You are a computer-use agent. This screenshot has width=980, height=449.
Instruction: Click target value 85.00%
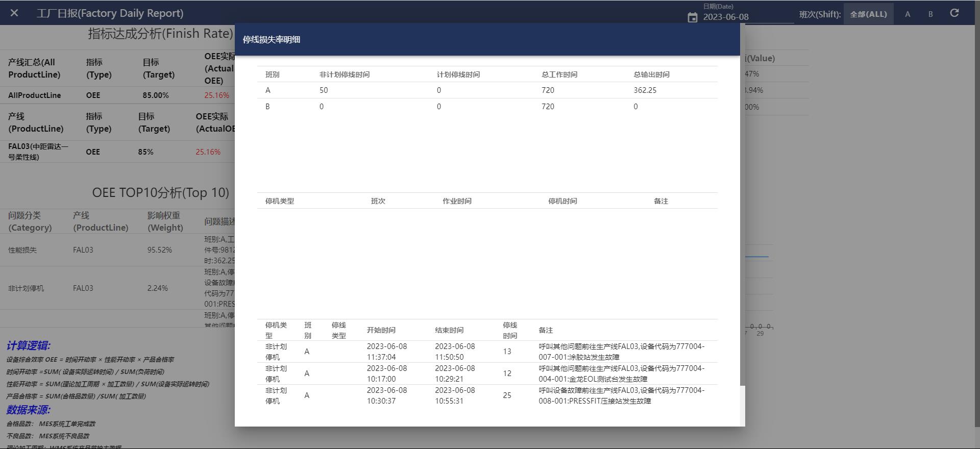(156, 95)
